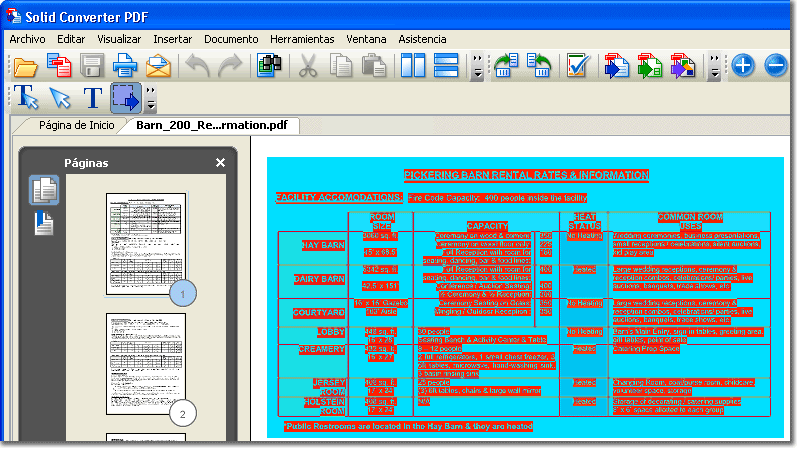
Task: Toggle the two-column page layout view
Action: coord(413,67)
